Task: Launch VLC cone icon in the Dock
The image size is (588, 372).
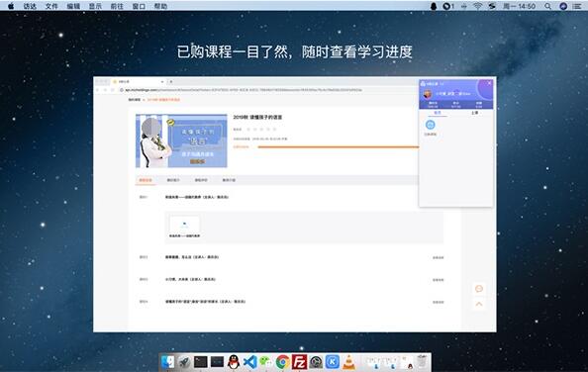Action: tap(349, 362)
